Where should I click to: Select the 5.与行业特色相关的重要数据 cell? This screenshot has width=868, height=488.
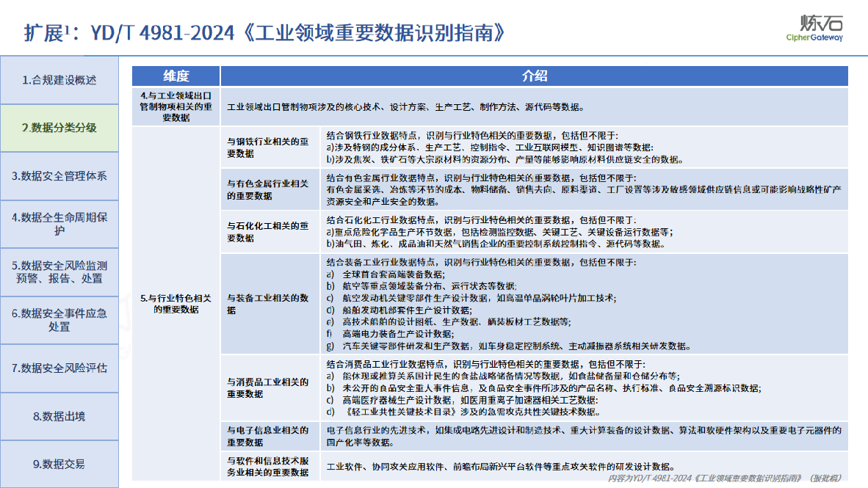(x=176, y=304)
